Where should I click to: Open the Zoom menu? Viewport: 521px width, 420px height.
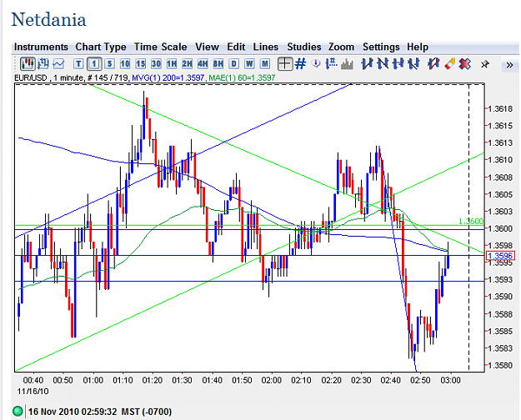341,47
